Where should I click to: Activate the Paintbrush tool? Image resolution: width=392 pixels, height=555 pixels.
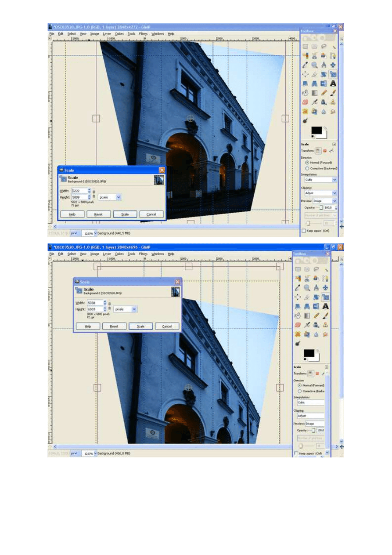333,93
